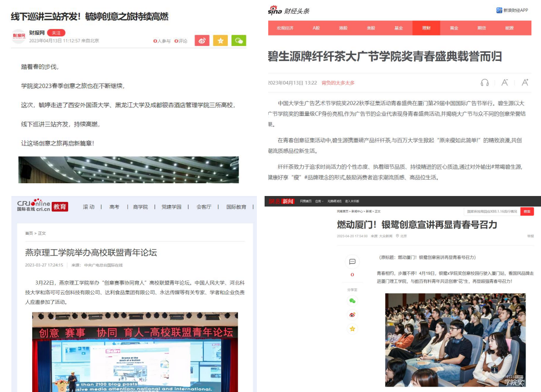
Task: Click 进入关怀版 in the NetEase top bar
Action: [x=352, y=201]
